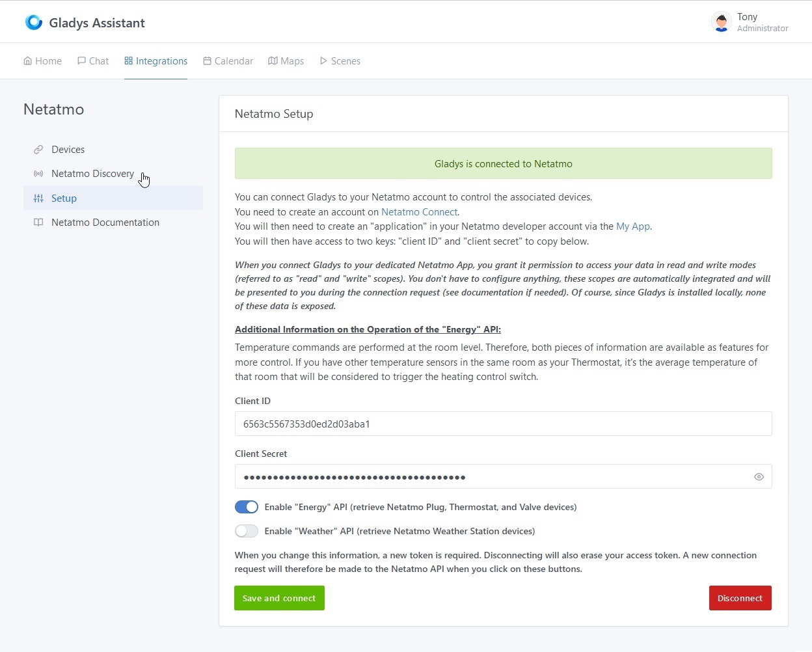Viewport: 812px width, 652px height.
Task: Click the book icon beside Netatmo Documentation
Action: [38, 223]
